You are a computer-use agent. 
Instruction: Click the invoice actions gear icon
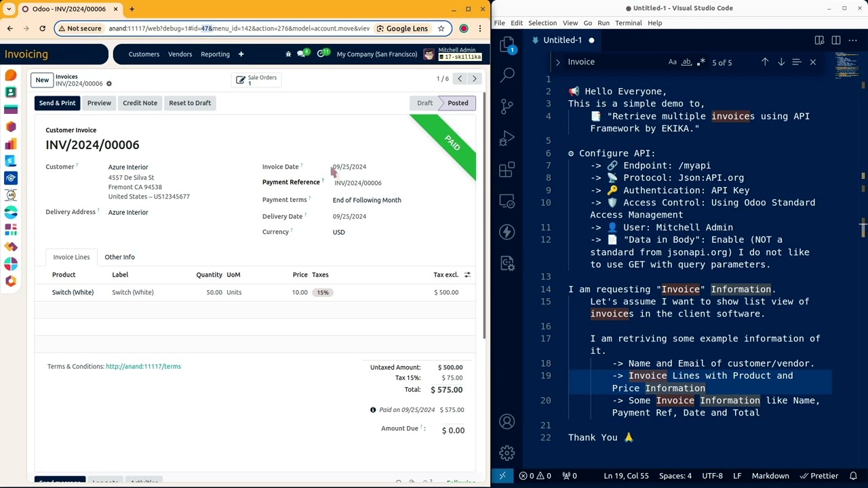click(x=108, y=84)
